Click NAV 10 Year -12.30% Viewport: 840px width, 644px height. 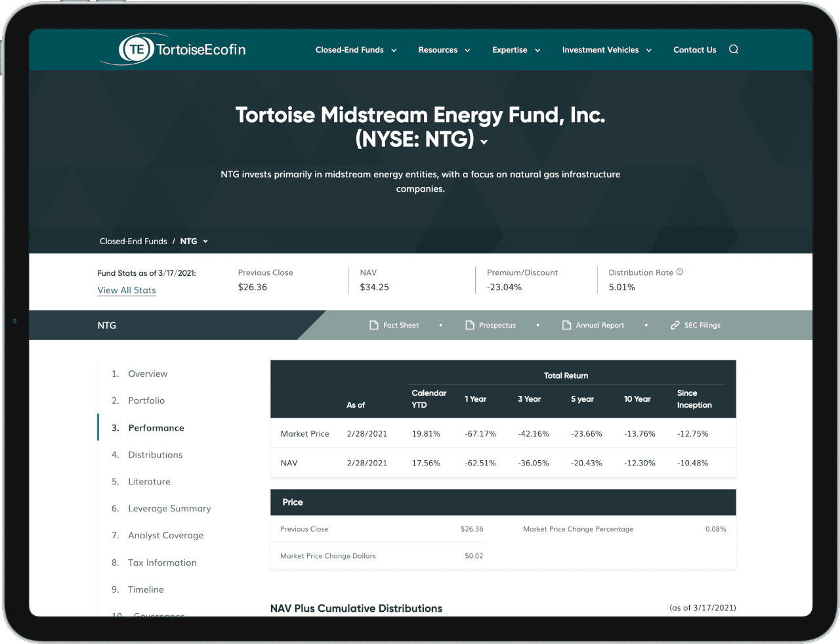click(640, 463)
